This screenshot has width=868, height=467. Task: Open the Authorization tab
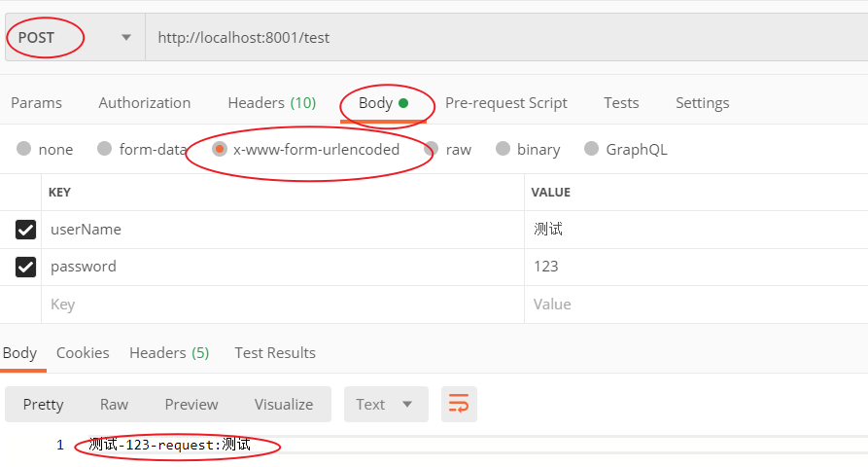coord(145,103)
